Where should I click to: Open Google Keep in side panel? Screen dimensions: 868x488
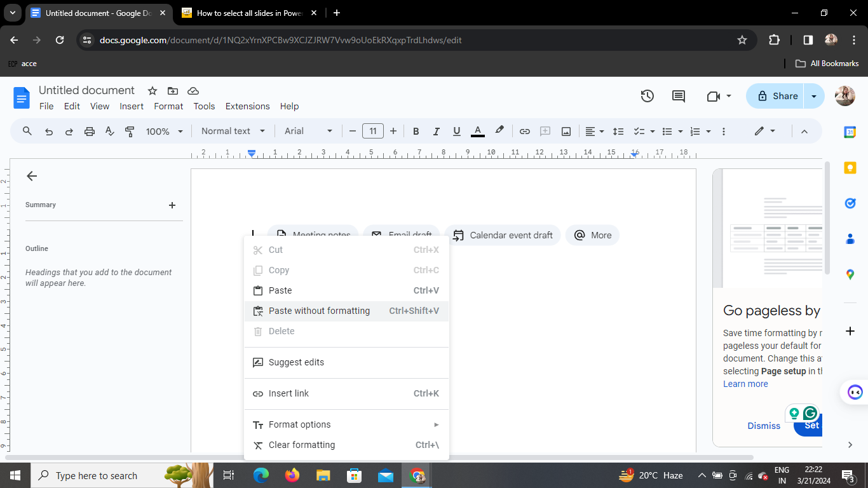pos(850,168)
